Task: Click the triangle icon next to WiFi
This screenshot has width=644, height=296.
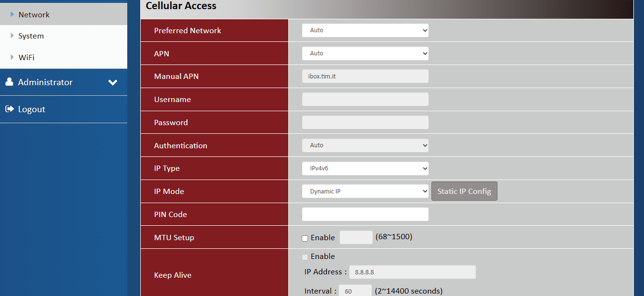Action: tap(12, 57)
